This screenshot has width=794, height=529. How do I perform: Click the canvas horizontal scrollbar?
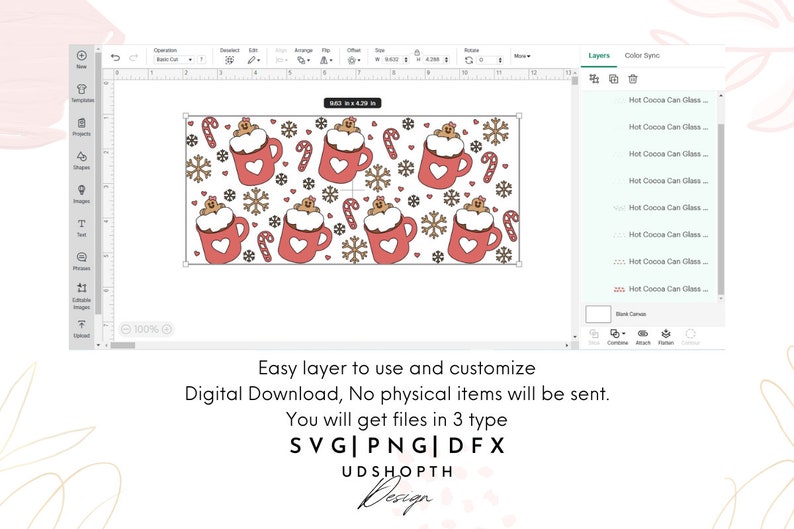click(123, 345)
